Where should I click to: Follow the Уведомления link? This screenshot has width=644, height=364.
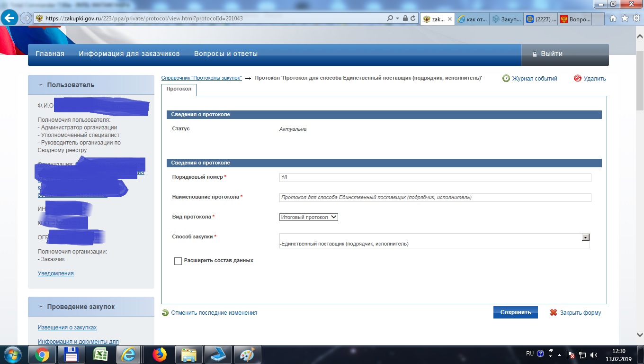coord(55,273)
